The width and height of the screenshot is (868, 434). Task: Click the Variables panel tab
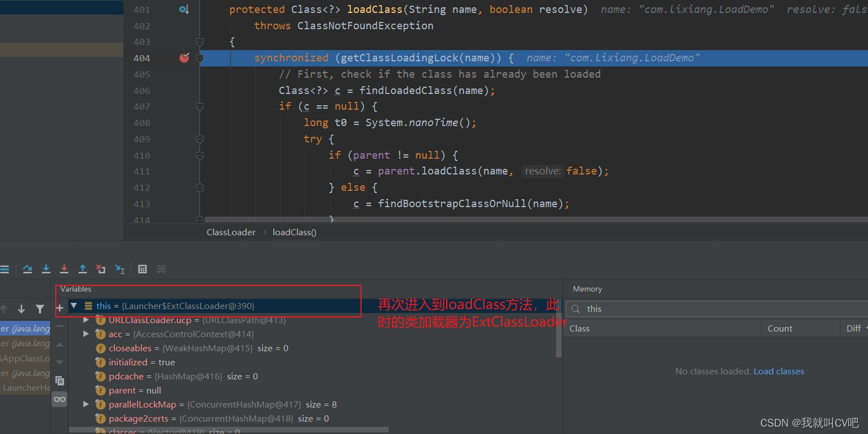pyautogui.click(x=75, y=289)
